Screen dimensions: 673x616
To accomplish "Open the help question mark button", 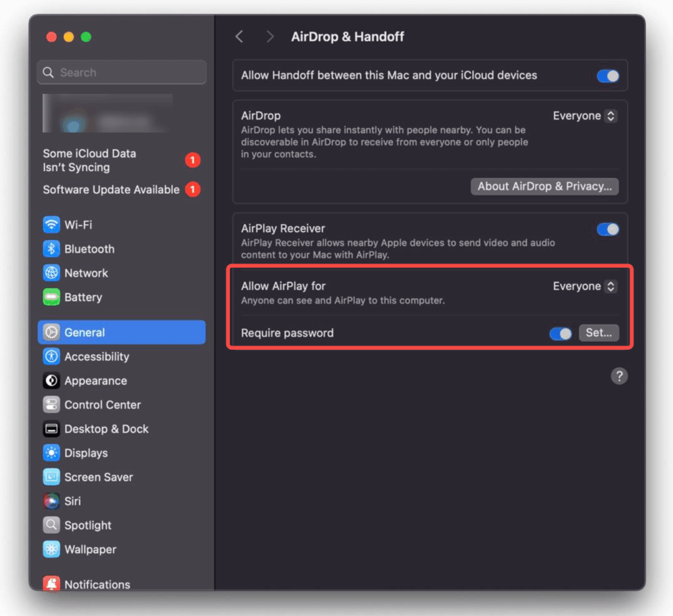I will point(619,376).
